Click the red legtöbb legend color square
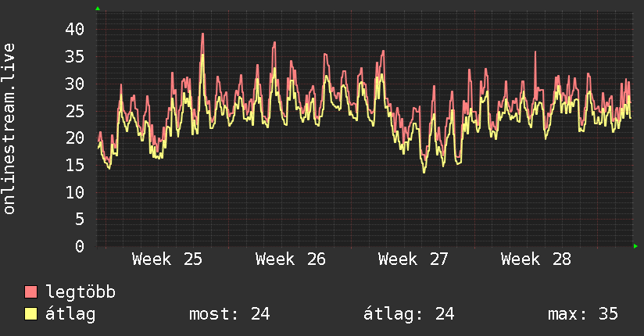644x336 pixels. pyautogui.click(x=30, y=291)
